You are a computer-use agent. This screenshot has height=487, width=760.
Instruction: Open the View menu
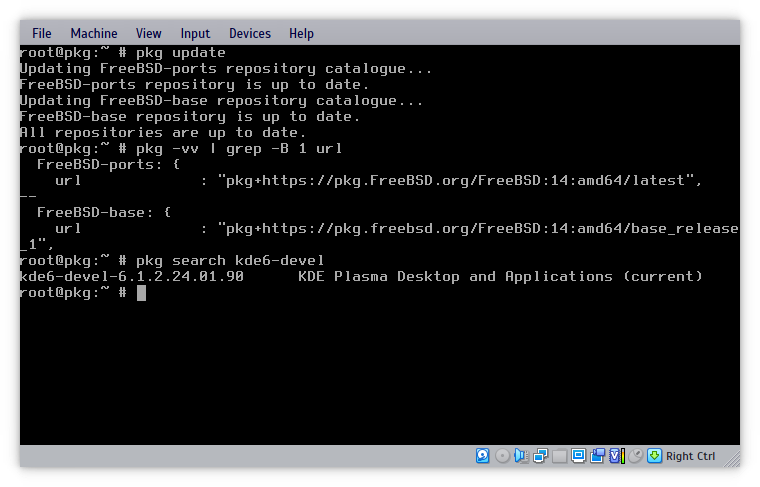click(148, 33)
